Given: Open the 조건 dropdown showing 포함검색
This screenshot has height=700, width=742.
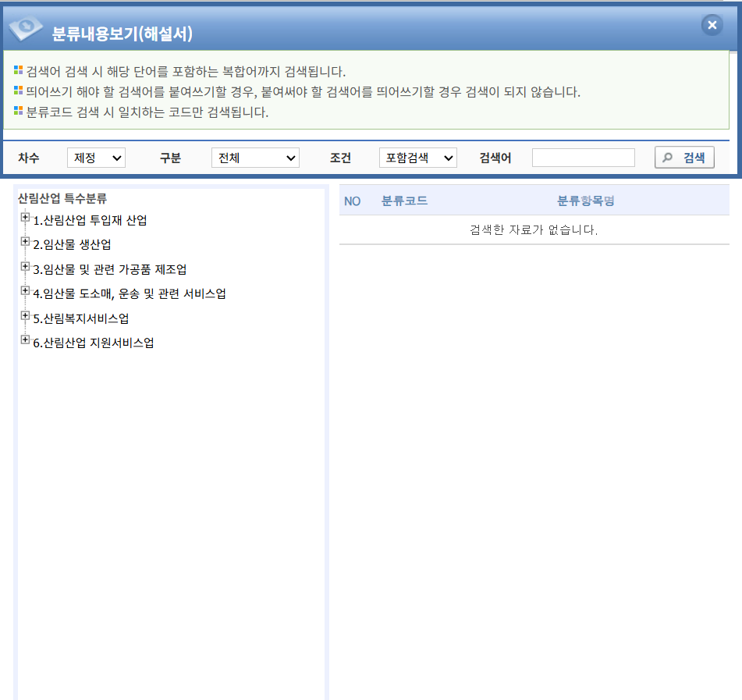Looking at the screenshot, I should tap(417, 158).
